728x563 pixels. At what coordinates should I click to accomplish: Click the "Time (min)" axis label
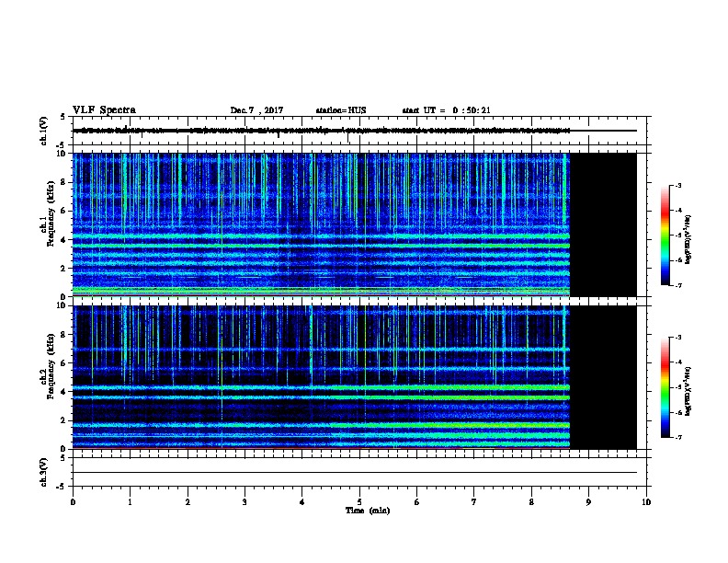(x=368, y=511)
